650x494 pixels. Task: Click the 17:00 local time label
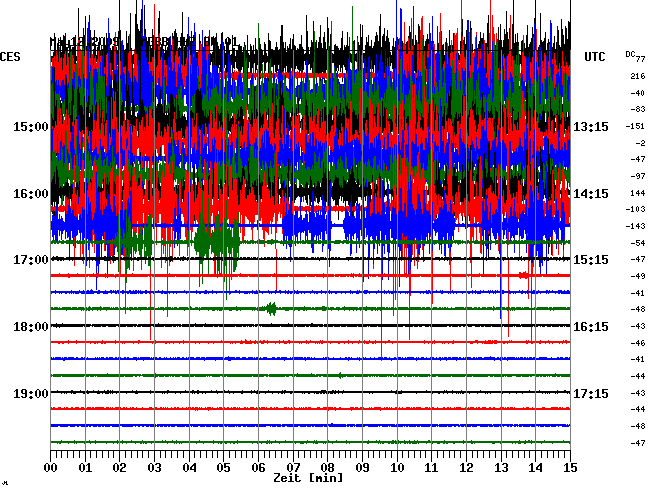[x=31, y=260]
